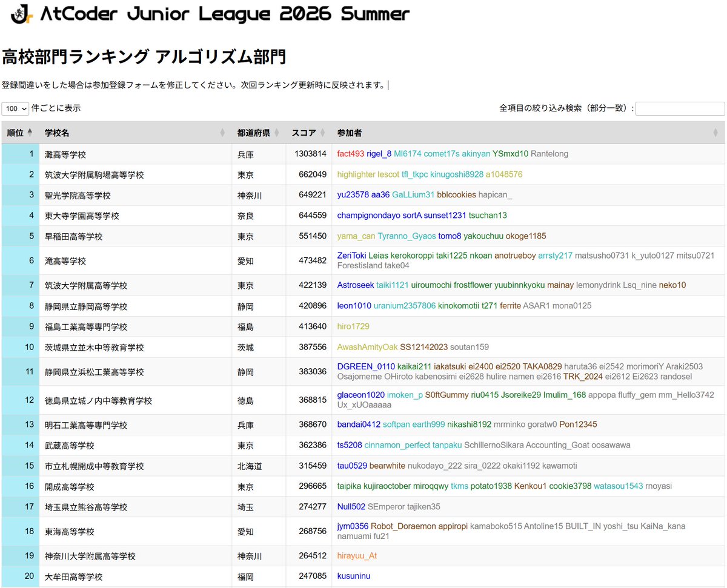Image resolution: width=727 pixels, height=588 pixels.
Task: Select score value 662049
Action: (313, 174)
